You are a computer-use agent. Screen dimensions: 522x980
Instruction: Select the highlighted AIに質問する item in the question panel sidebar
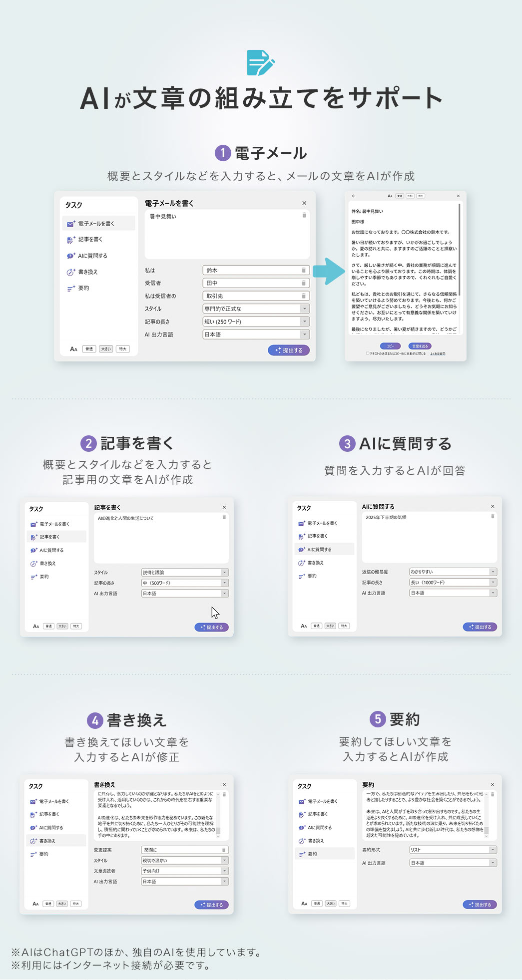tap(325, 549)
